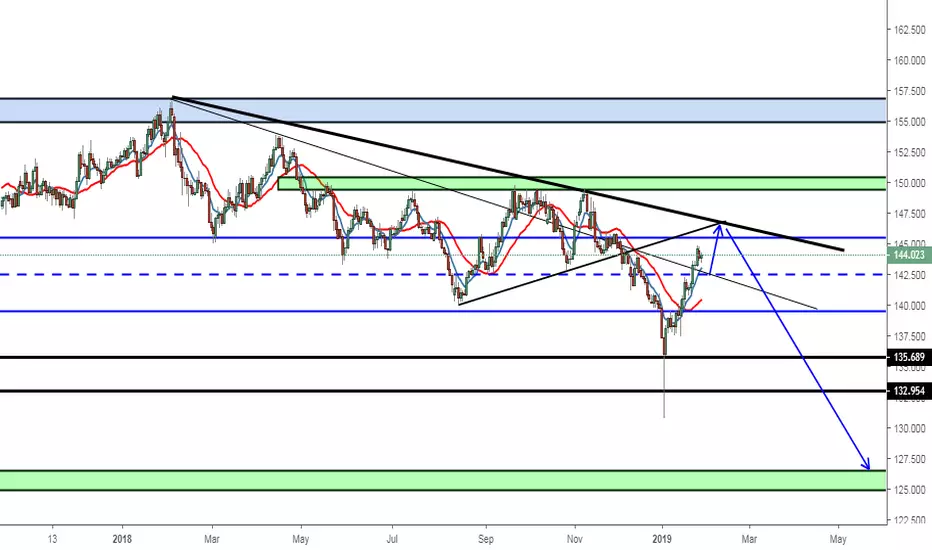932x550 pixels.
Task: Click the 125.000 price axis value
Action: tap(909, 490)
